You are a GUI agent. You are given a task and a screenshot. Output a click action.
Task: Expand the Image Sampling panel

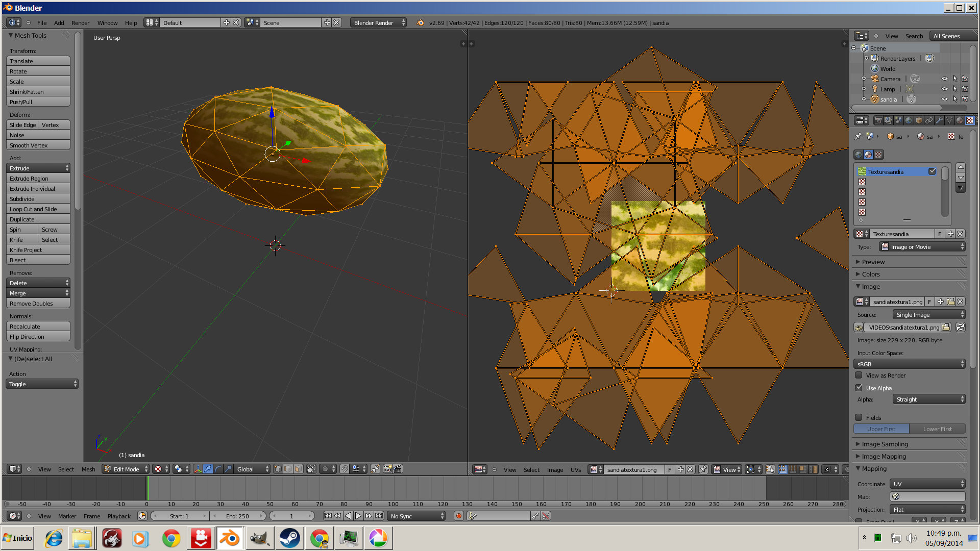[885, 444]
